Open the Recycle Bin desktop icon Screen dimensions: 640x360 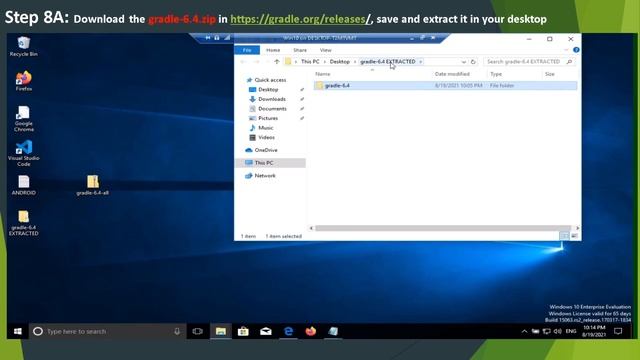point(24,46)
